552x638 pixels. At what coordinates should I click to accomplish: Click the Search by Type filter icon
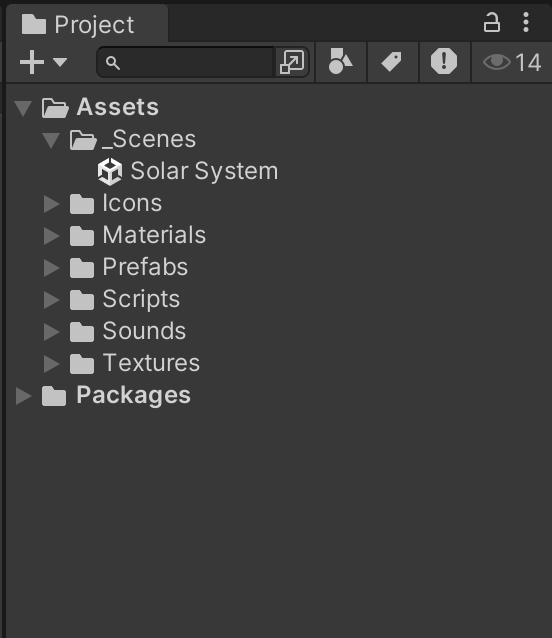[340, 62]
